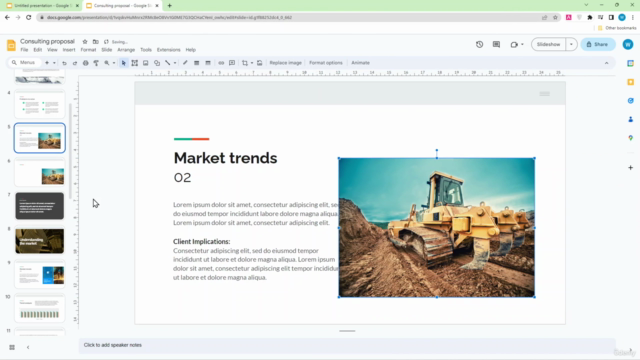The width and height of the screenshot is (640, 360).
Task: Click the Border dash icon
Action: 208,63
